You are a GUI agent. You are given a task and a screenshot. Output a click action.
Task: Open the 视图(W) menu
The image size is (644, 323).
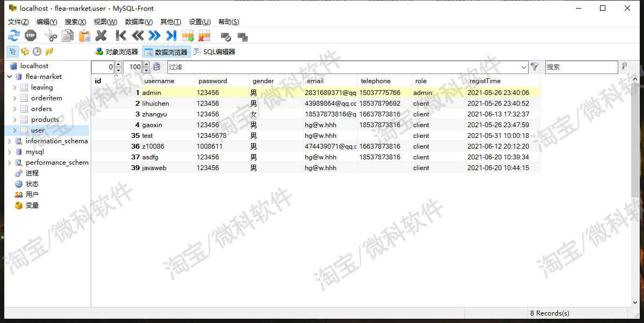pyautogui.click(x=105, y=22)
